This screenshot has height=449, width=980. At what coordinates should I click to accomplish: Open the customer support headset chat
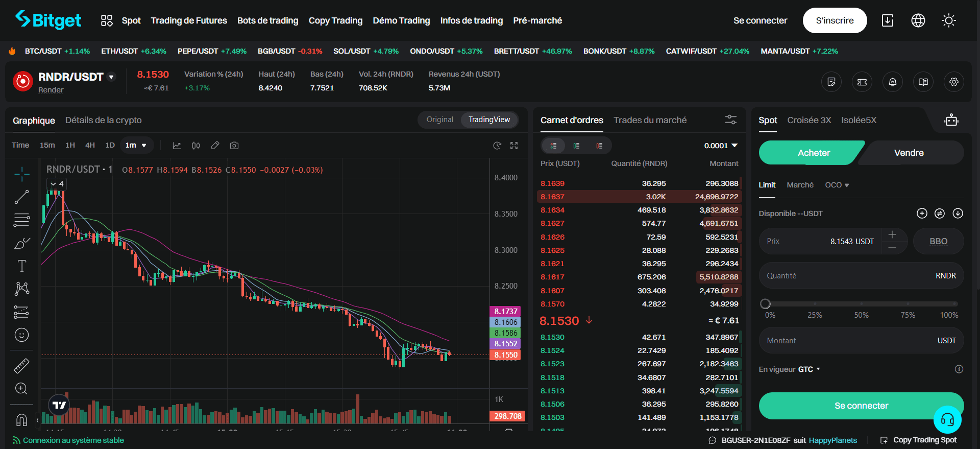[x=947, y=419]
